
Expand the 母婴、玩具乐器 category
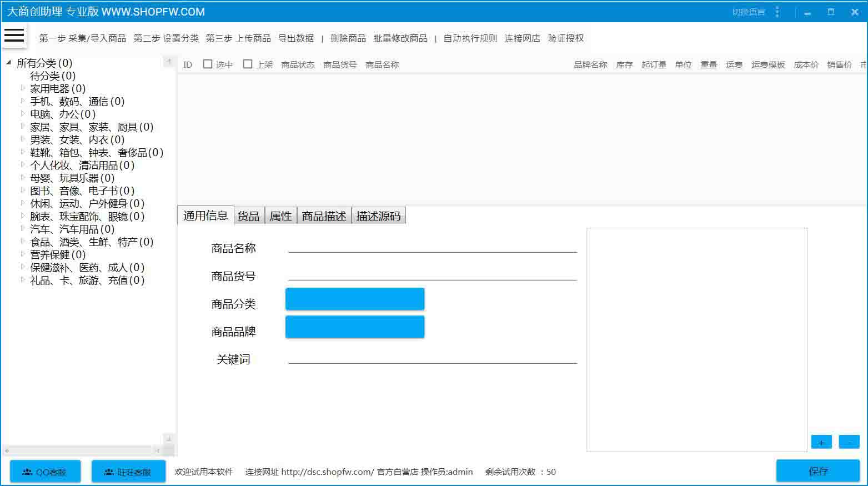pos(22,177)
